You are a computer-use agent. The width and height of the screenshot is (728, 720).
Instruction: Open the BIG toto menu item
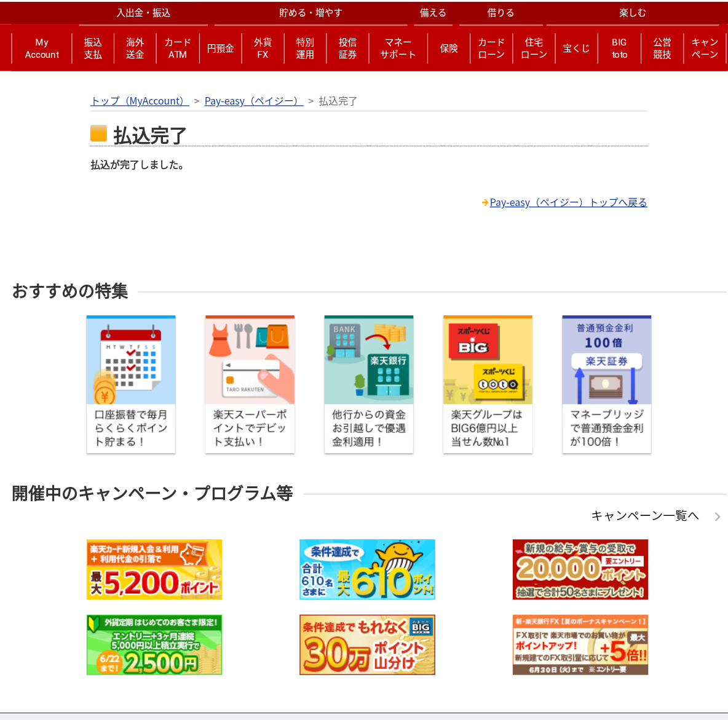619,49
